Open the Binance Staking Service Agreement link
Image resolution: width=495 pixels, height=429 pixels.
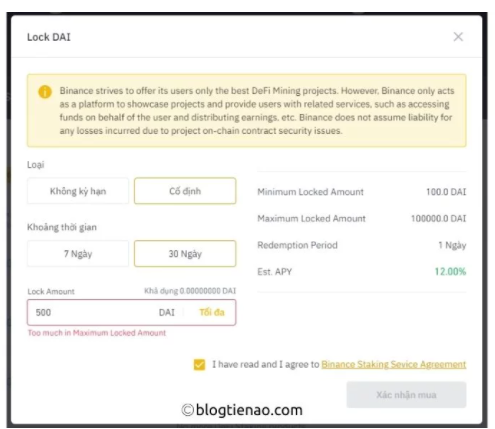[x=394, y=364]
